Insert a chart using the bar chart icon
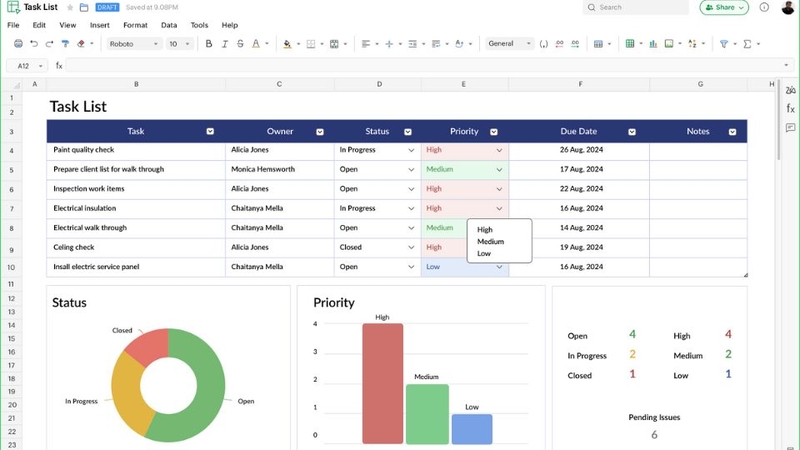 (x=653, y=44)
